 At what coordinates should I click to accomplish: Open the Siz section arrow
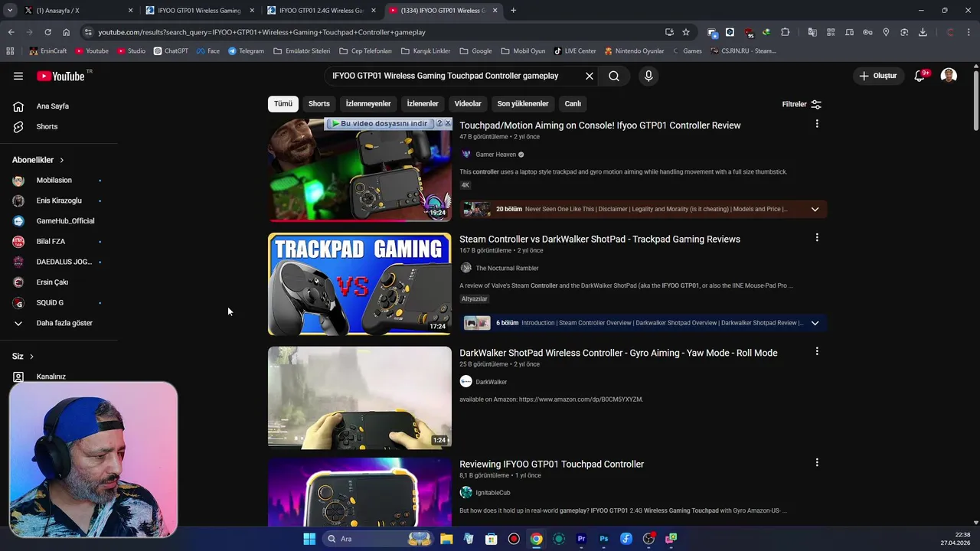(31, 357)
